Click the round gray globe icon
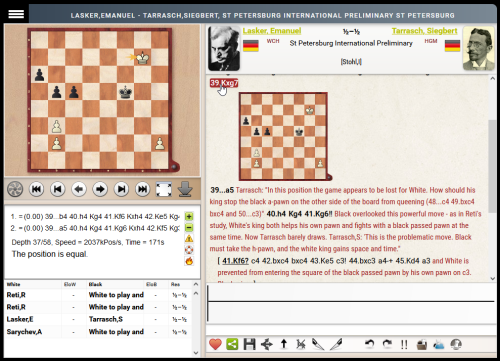Image resolution: width=500 pixels, height=361 pixels. (x=456, y=344)
